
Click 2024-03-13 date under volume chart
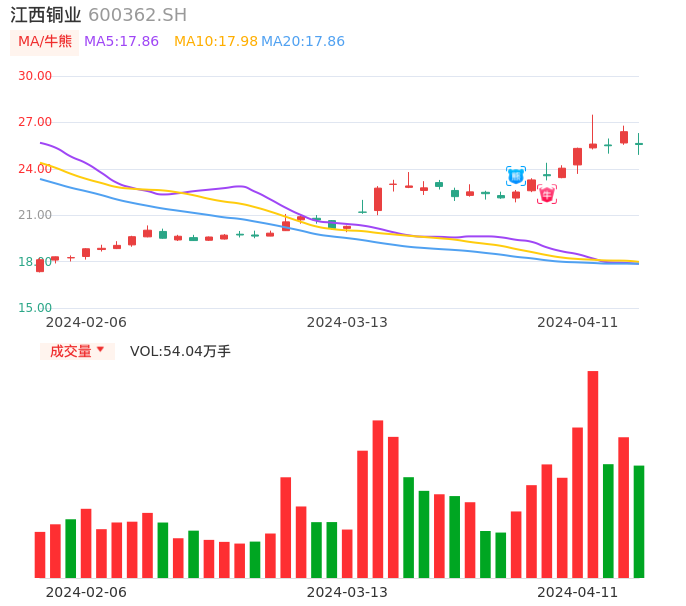coord(347,592)
